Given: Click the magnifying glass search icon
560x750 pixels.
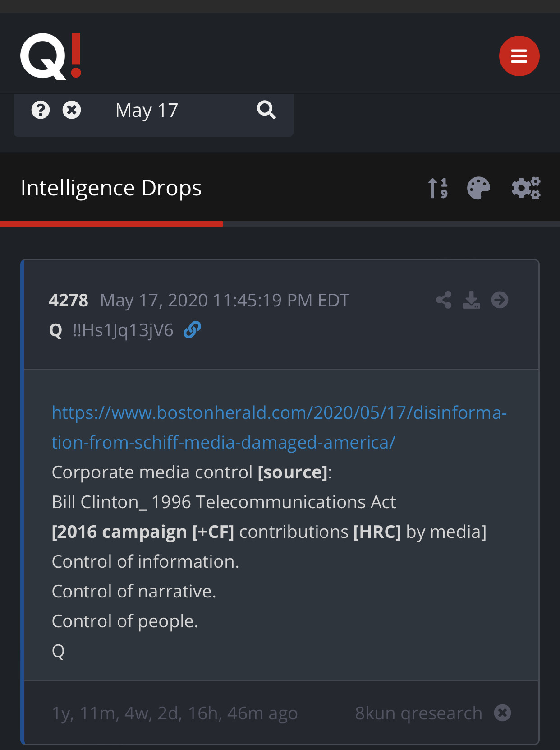Looking at the screenshot, I should pos(266,110).
